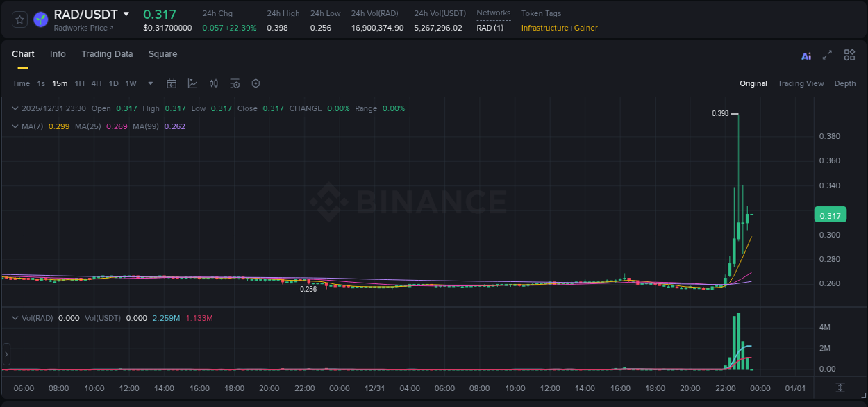Add RAD/USDT to favorites via star icon

(19, 19)
